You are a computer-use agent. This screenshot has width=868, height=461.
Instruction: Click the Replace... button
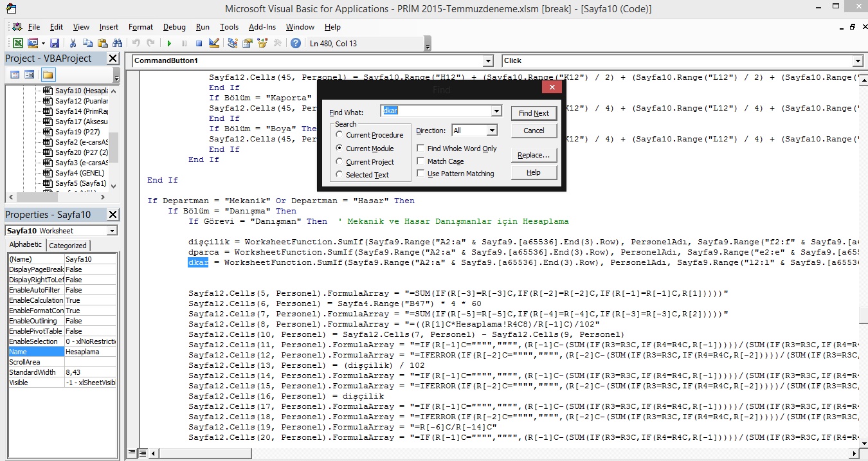coord(534,155)
